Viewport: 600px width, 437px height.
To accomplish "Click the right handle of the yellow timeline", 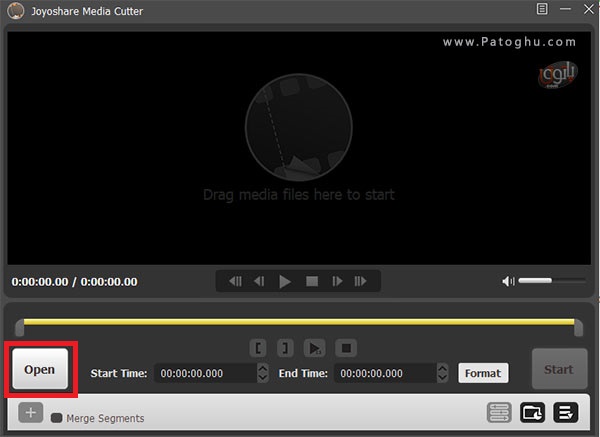I will click(x=579, y=328).
